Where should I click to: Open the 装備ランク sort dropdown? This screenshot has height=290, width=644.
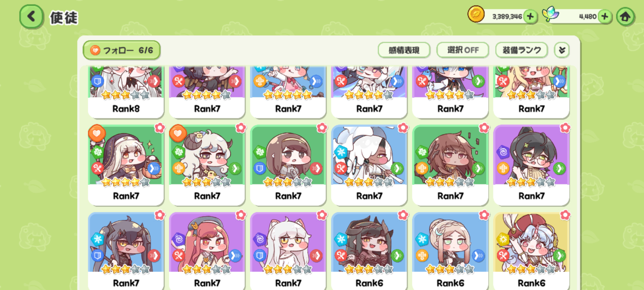521,50
